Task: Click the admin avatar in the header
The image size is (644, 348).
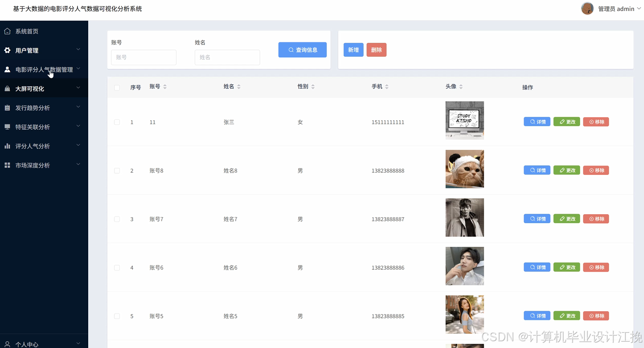Action: (x=587, y=8)
